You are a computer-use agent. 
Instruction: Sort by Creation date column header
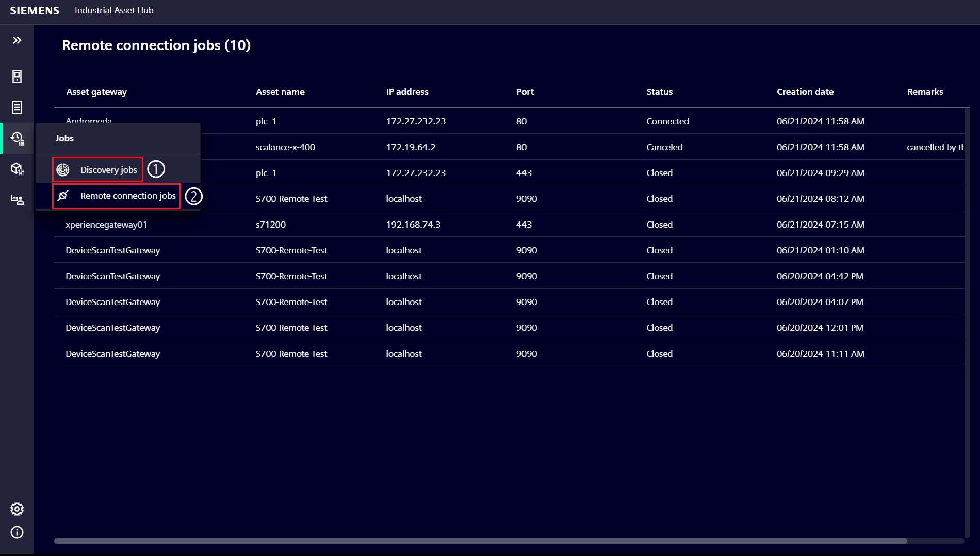pyautogui.click(x=805, y=92)
